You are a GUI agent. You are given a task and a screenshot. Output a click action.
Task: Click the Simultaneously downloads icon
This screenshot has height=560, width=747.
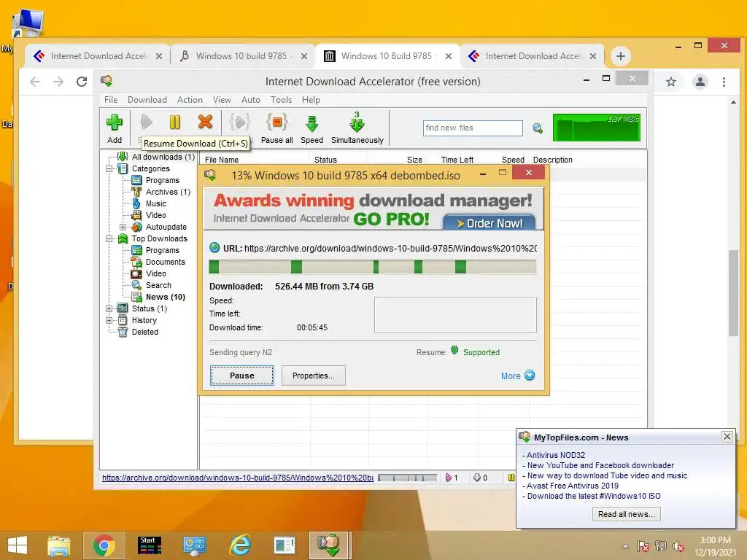pyautogui.click(x=356, y=122)
